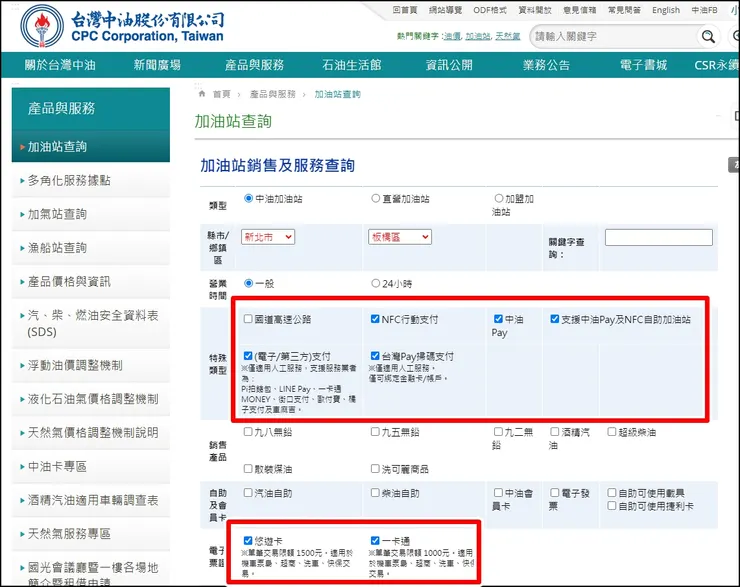Check the 洗可麗商品 checkbox
The width and height of the screenshot is (740, 587).
point(375,469)
